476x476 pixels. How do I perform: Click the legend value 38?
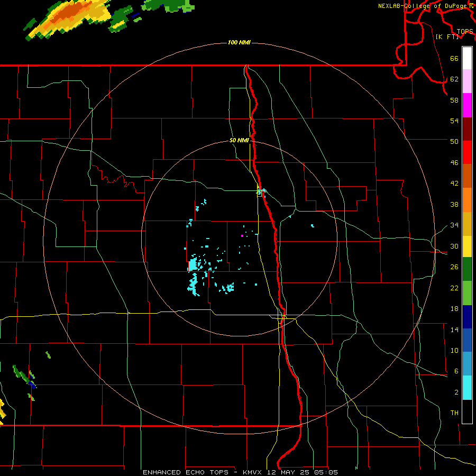pos(454,204)
